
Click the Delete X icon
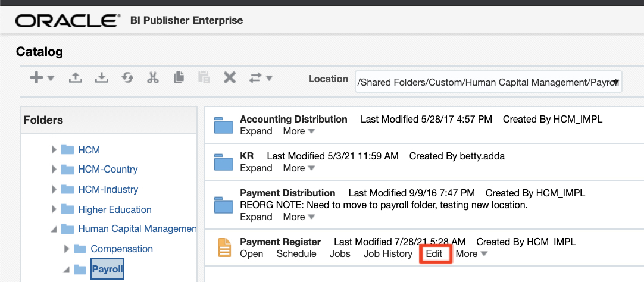(230, 78)
